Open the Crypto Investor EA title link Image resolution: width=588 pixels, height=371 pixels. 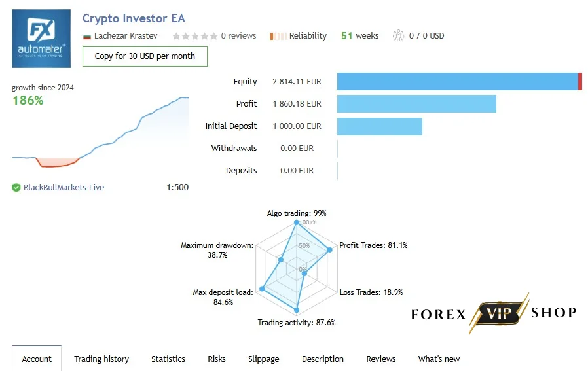click(134, 18)
